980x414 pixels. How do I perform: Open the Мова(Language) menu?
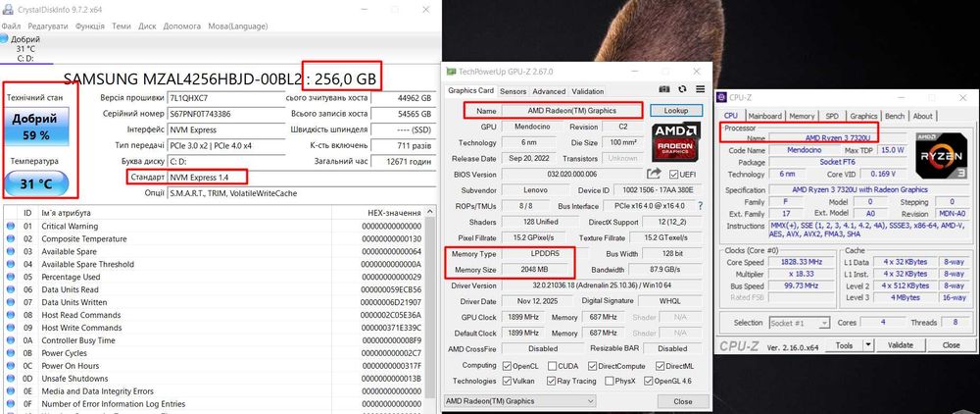[x=237, y=26]
